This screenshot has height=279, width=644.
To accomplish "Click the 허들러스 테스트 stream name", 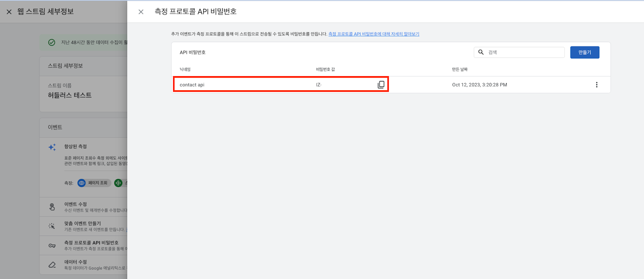I will pos(70,95).
